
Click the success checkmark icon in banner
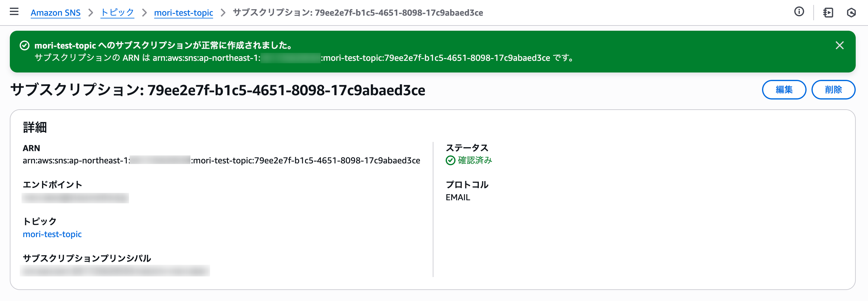25,45
